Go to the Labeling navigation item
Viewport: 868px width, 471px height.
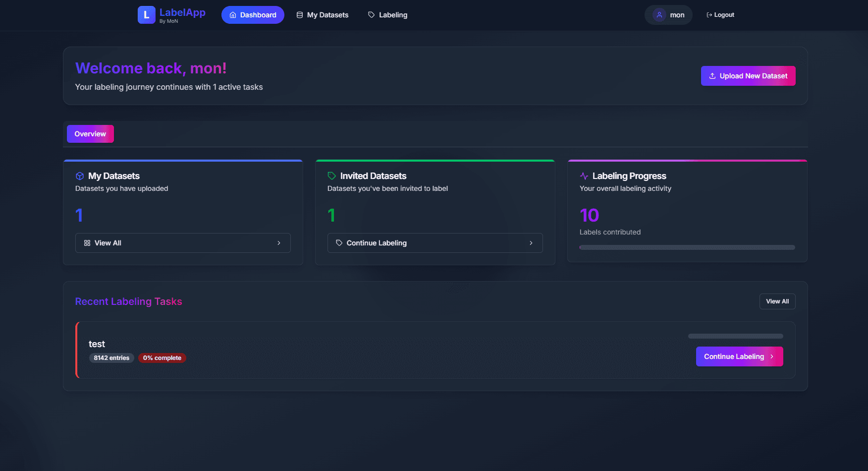[387, 15]
